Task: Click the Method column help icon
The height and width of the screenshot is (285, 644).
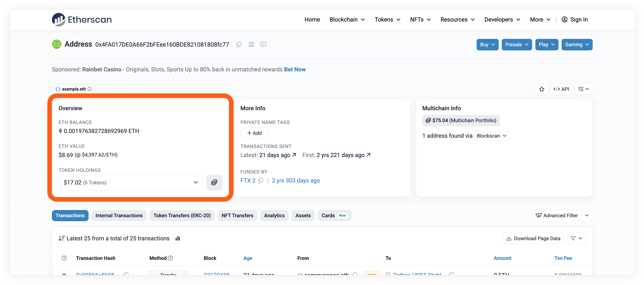Action: [170, 258]
